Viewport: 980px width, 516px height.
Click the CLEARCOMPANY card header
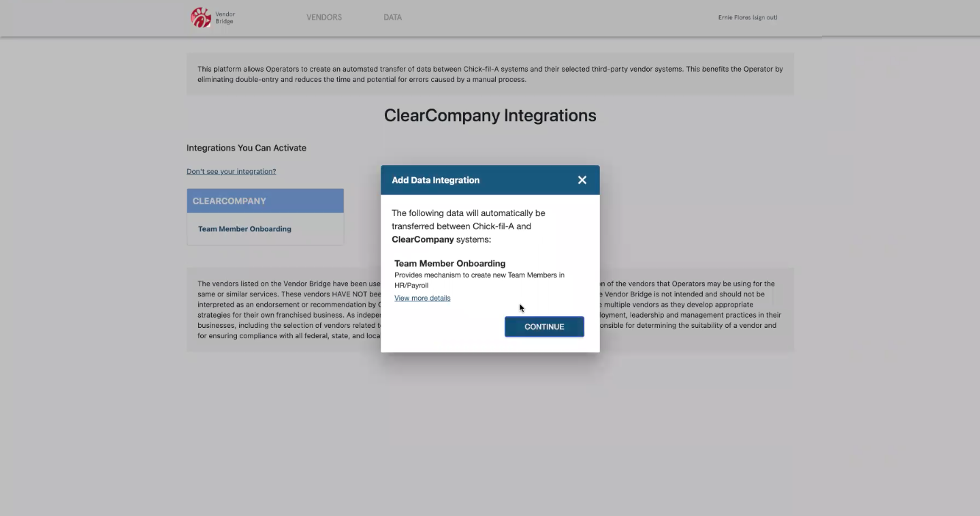[266, 201]
